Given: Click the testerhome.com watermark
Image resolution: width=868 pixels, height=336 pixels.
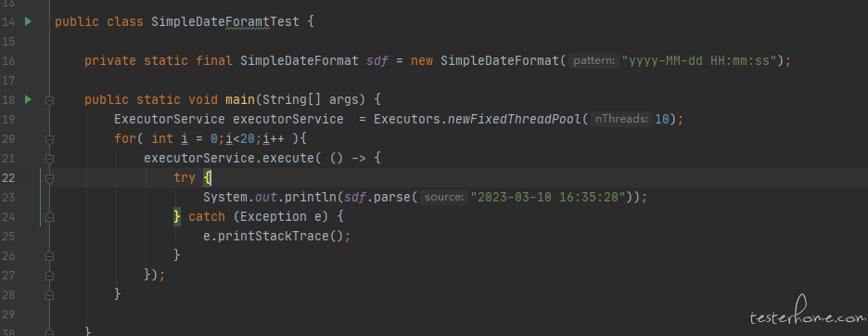Looking at the screenshot, I should tap(809, 316).
